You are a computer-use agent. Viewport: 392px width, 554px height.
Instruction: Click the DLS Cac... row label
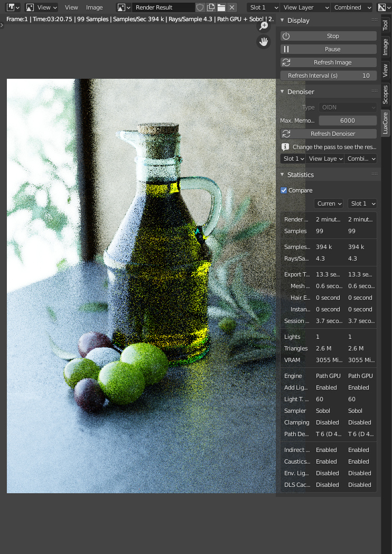click(x=297, y=485)
